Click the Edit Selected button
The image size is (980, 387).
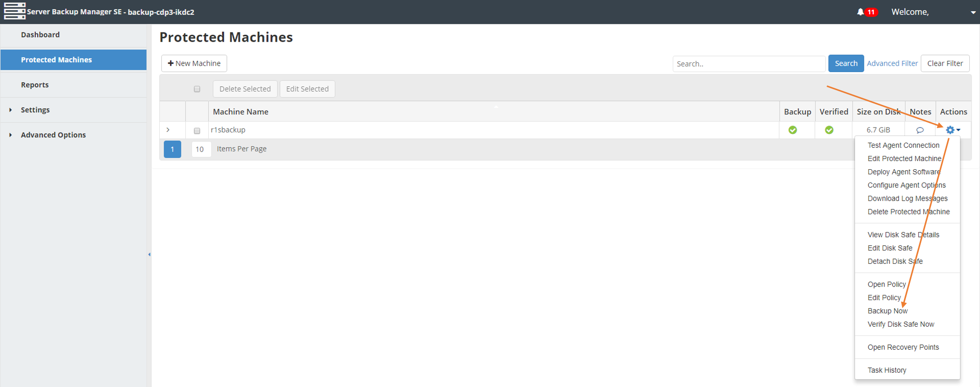(x=307, y=89)
